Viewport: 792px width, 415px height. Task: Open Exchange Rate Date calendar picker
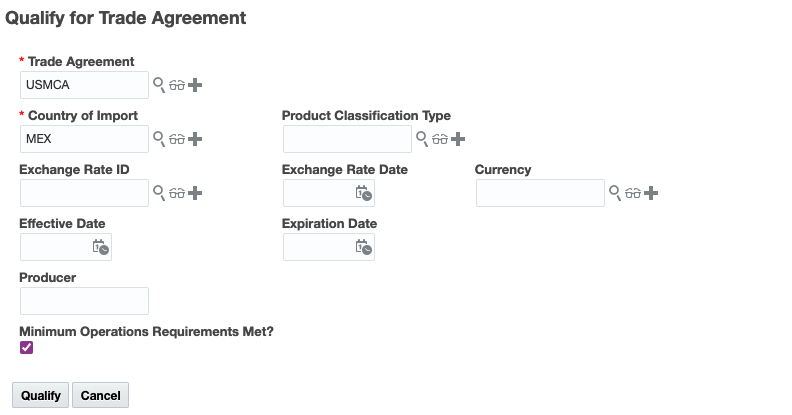click(363, 193)
